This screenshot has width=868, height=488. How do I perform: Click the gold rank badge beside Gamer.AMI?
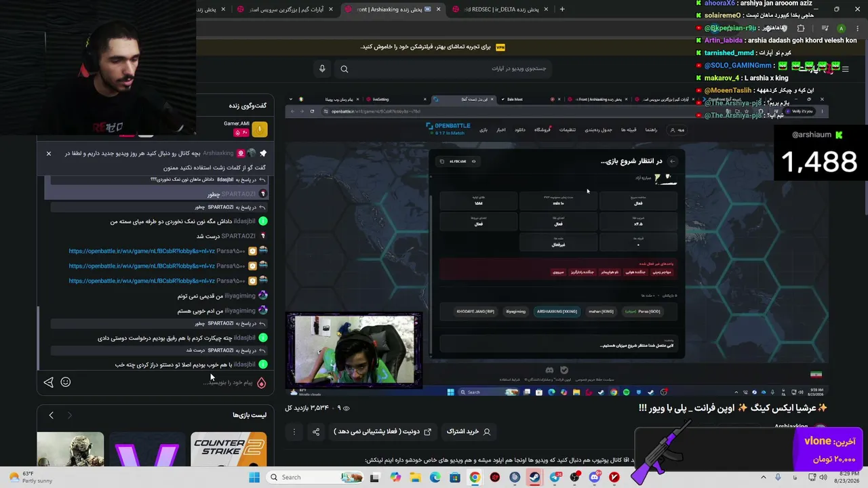point(259,129)
